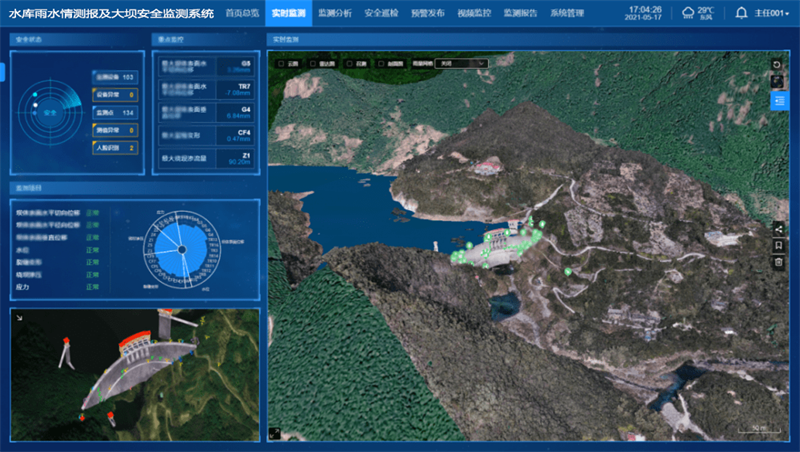Click the notification bell icon
This screenshot has width=800, height=452.
point(741,14)
